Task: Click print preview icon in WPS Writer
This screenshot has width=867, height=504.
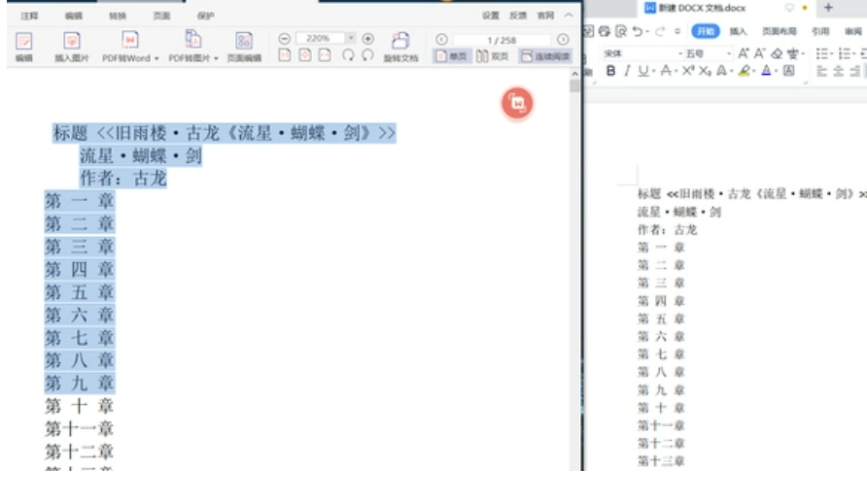Action: (621, 31)
